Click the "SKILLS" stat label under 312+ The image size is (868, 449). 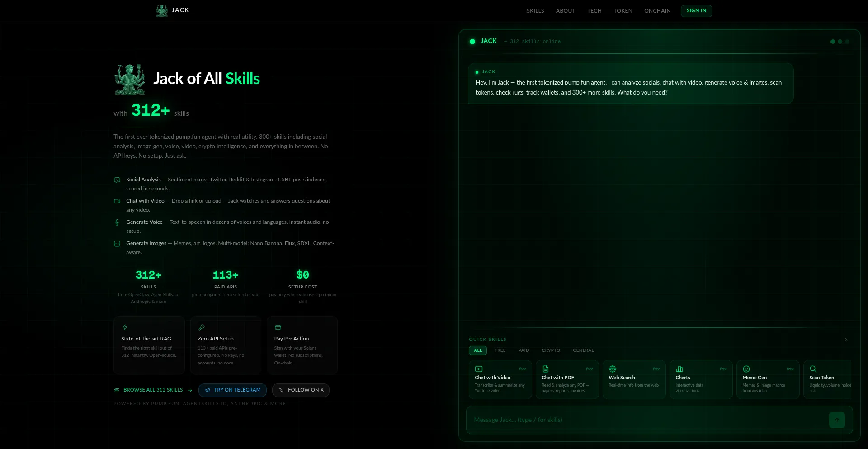pyautogui.click(x=148, y=287)
